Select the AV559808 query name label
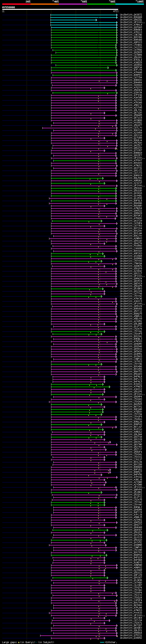146x644 pixels. pos(8,8)
